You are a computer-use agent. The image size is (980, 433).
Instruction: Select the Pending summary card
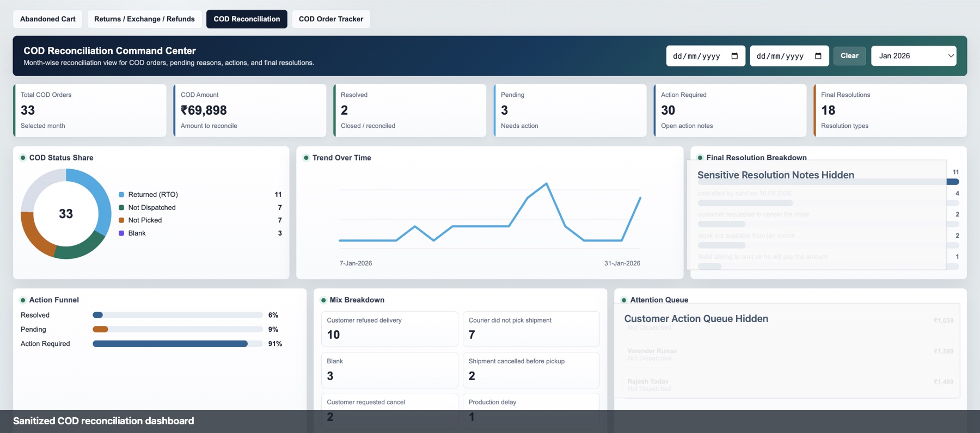click(570, 110)
